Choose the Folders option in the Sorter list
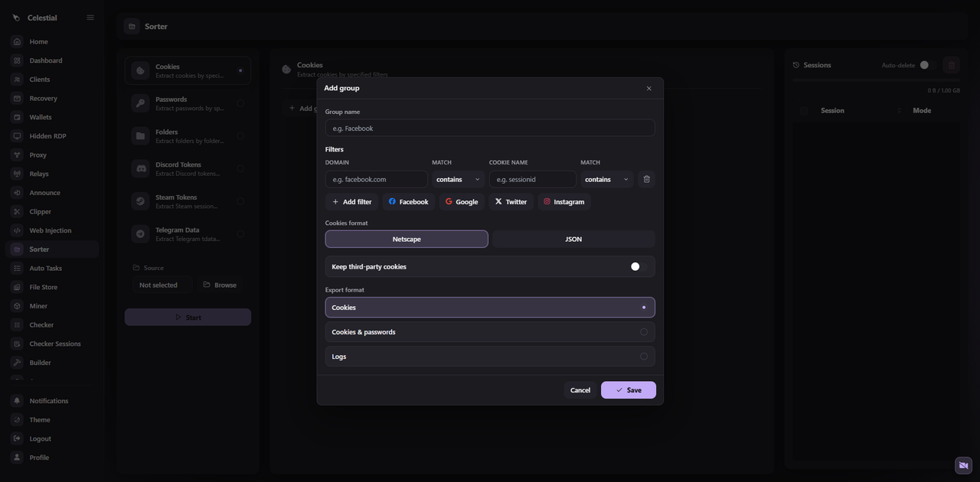This screenshot has width=980, height=482. click(188, 136)
